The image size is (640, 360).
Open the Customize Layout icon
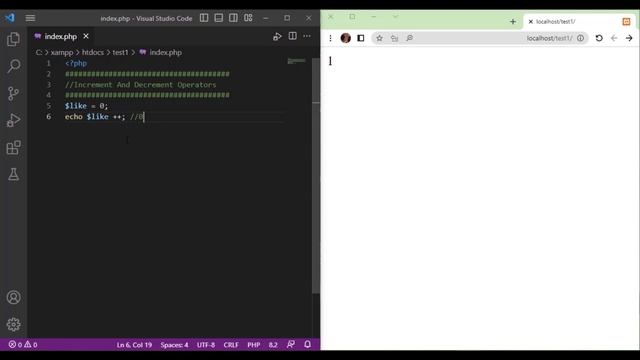[248, 18]
